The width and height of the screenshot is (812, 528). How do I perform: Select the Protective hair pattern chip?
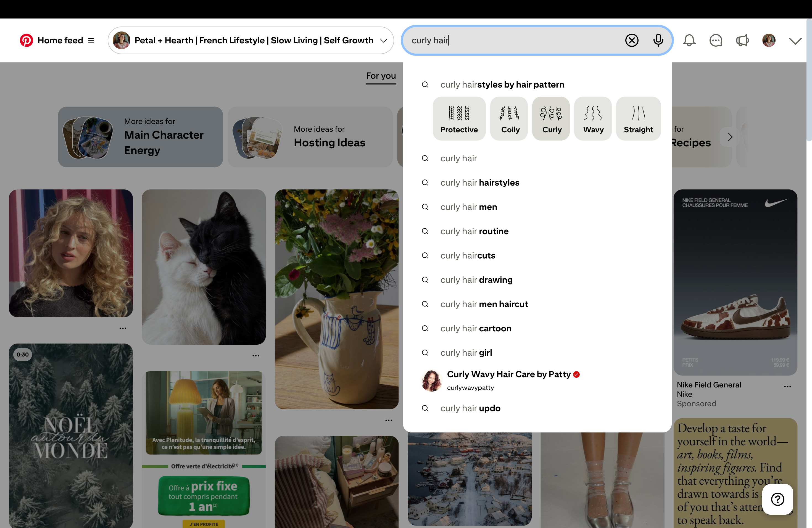459,118
